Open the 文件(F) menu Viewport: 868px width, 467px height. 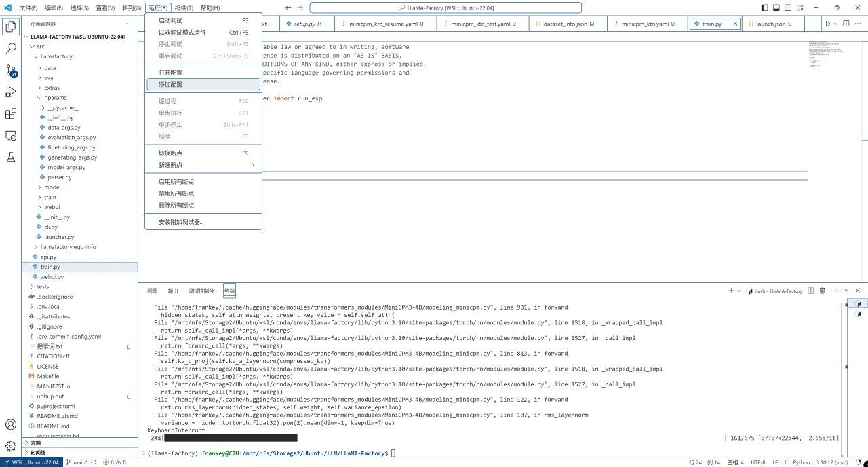28,7
